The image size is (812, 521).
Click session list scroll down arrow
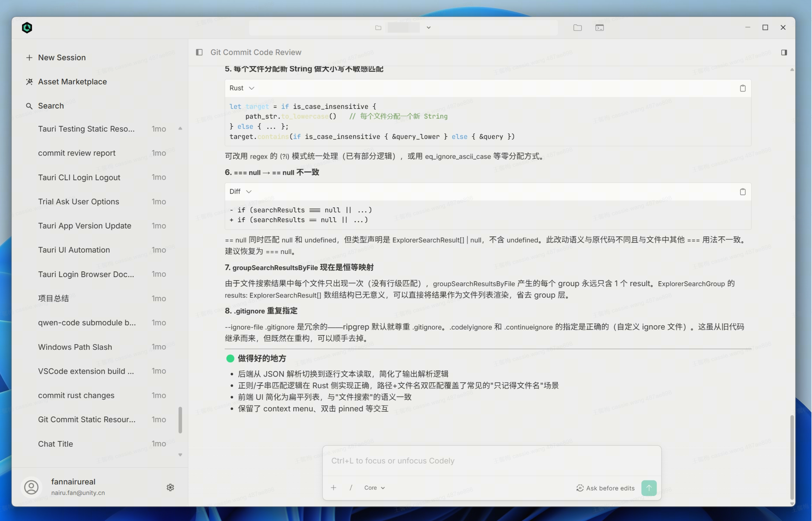coord(181,455)
